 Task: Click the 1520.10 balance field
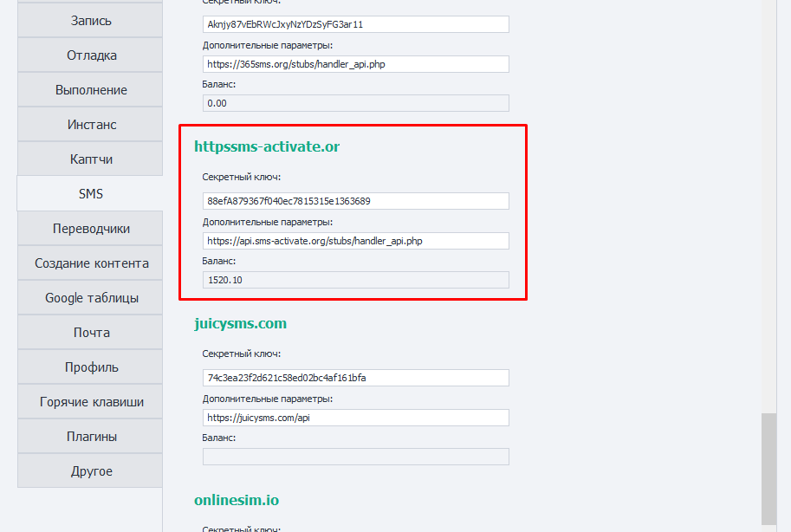pos(356,280)
